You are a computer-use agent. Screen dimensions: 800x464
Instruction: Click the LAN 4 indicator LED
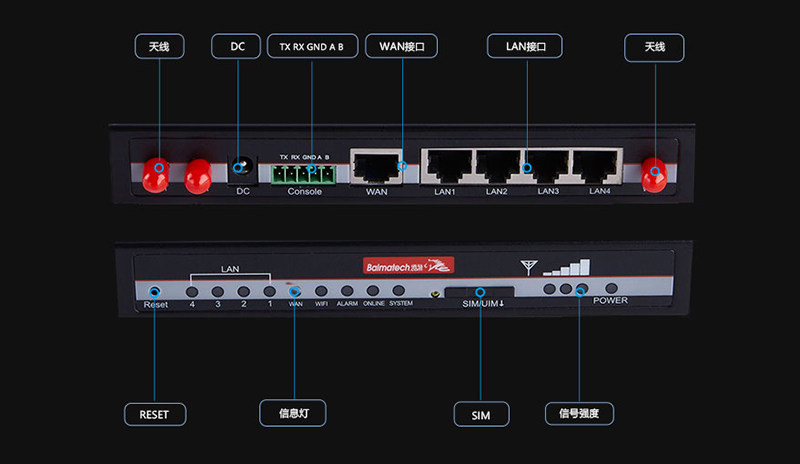coord(192,292)
